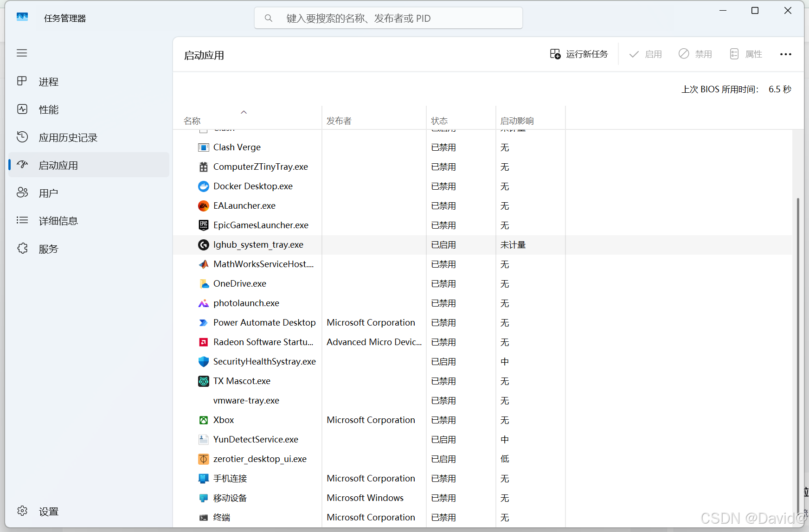809x532 pixels.
Task: Open the hamburger navigation menu
Action: (x=22, y=53)
